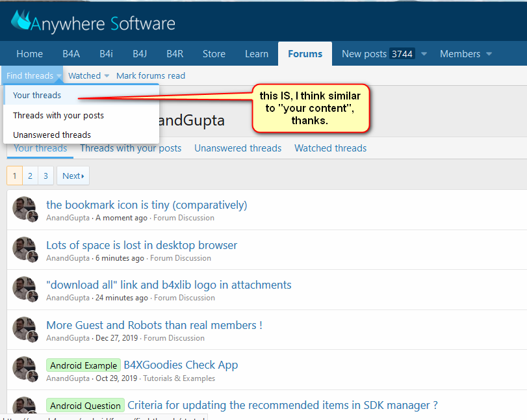This screenshot has width=527, height=420.
Task: Go to page 2 of results
Action: pos(31,176)
